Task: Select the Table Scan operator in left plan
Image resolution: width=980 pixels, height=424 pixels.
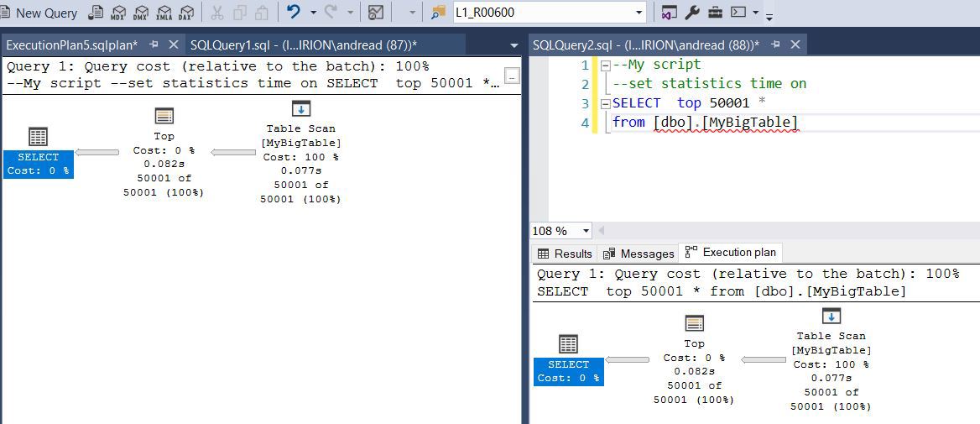Action: point(300,152)
